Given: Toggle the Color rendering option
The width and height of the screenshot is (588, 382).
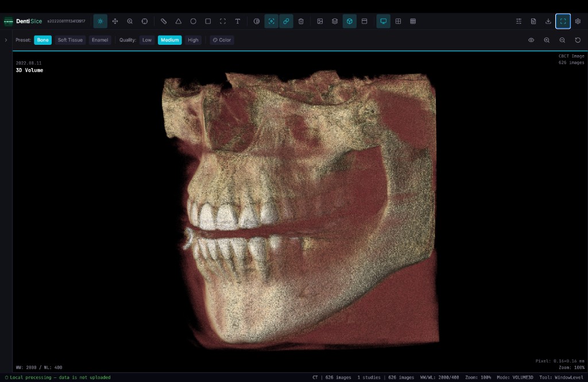Looking at the screenshot, I should point(220,40).
